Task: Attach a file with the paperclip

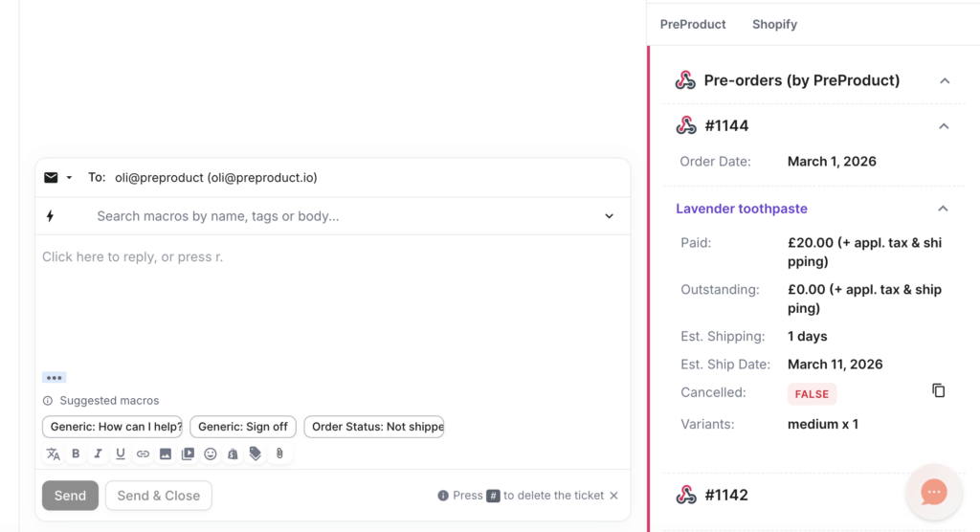Action: tap(279, 454)
